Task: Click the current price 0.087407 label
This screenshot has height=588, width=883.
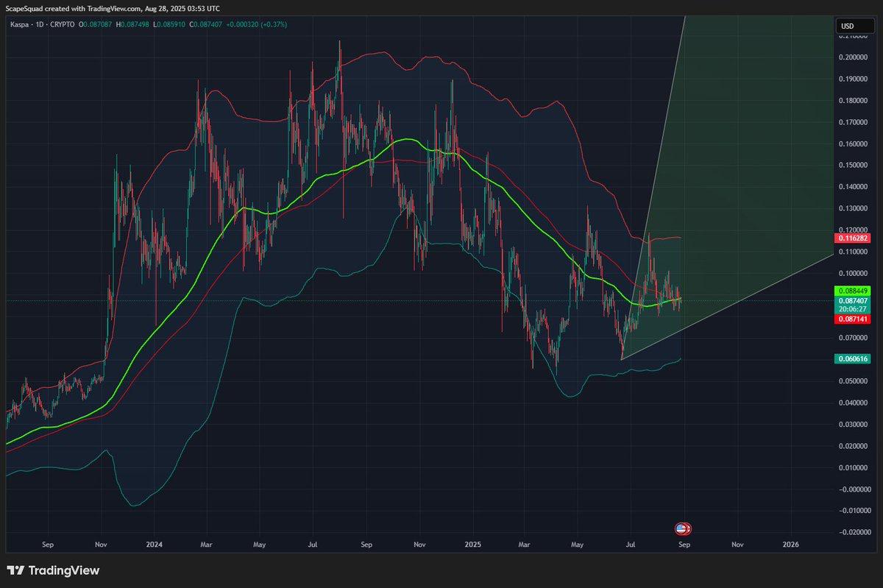Action: 853,301
